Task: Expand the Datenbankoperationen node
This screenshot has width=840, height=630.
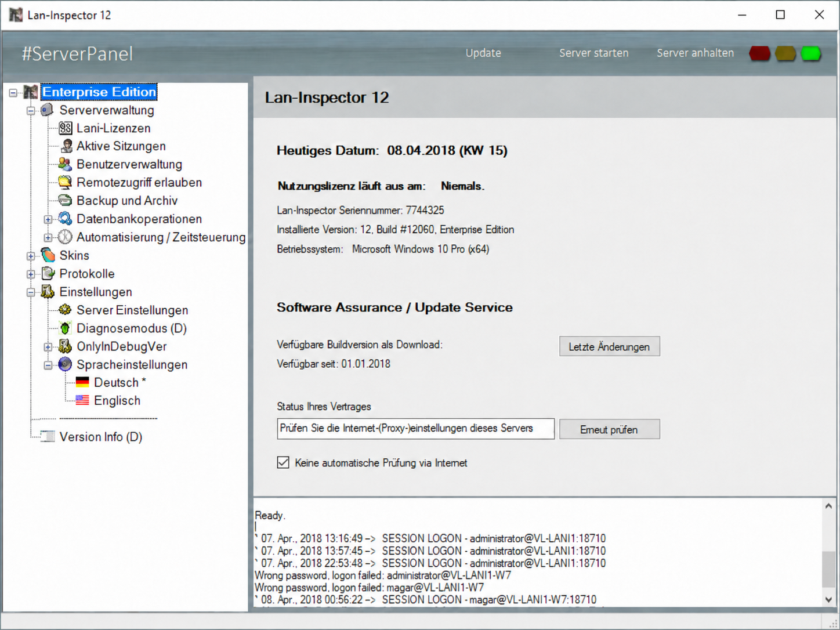Action: coord(48,219)
